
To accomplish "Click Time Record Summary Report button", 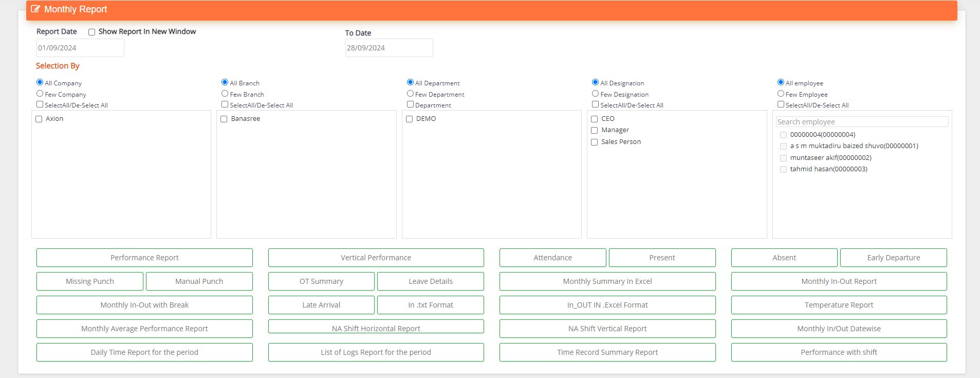I will point(607,352).
